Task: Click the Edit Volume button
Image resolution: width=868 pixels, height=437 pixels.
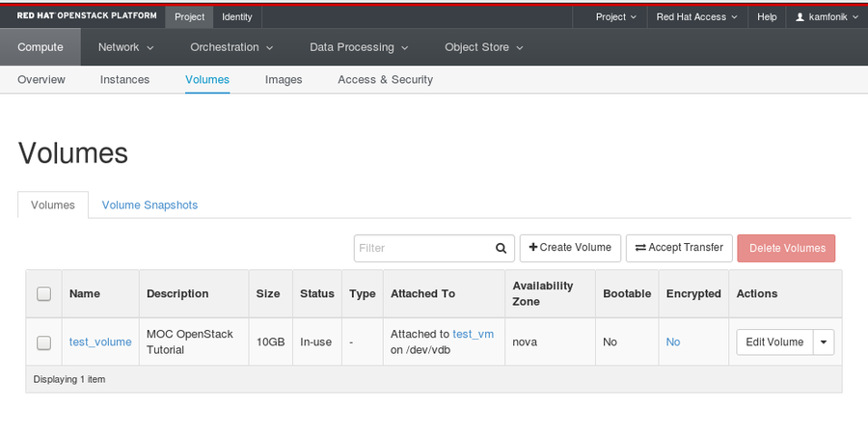Action: (774, 342)
